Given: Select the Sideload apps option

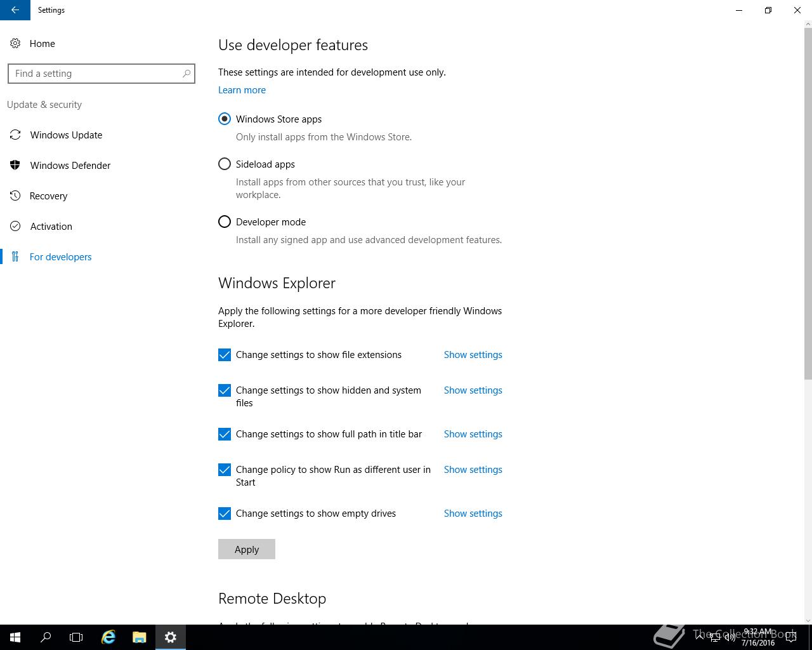Looking at the screenshot, I should point(225,164).
